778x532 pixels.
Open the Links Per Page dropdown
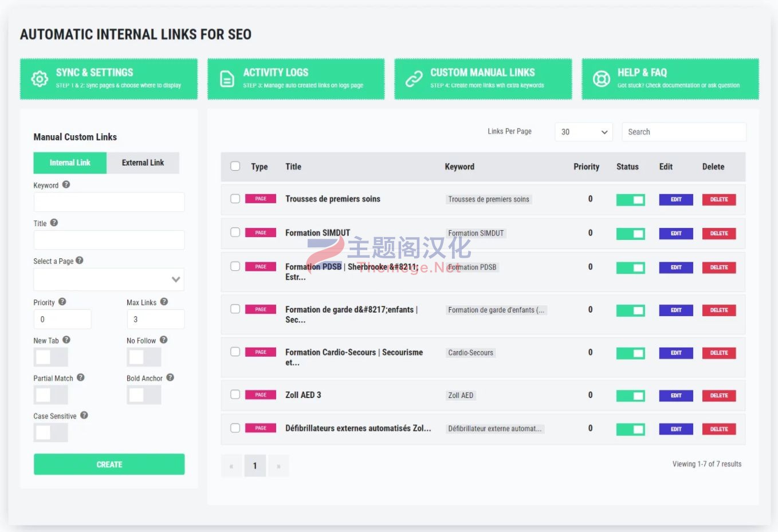584,132
